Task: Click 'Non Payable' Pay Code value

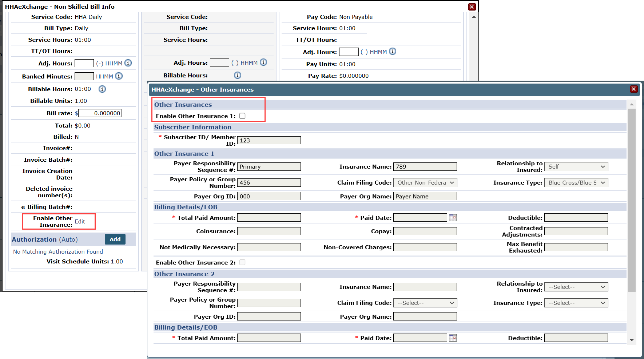Action: tap(356, 17)
